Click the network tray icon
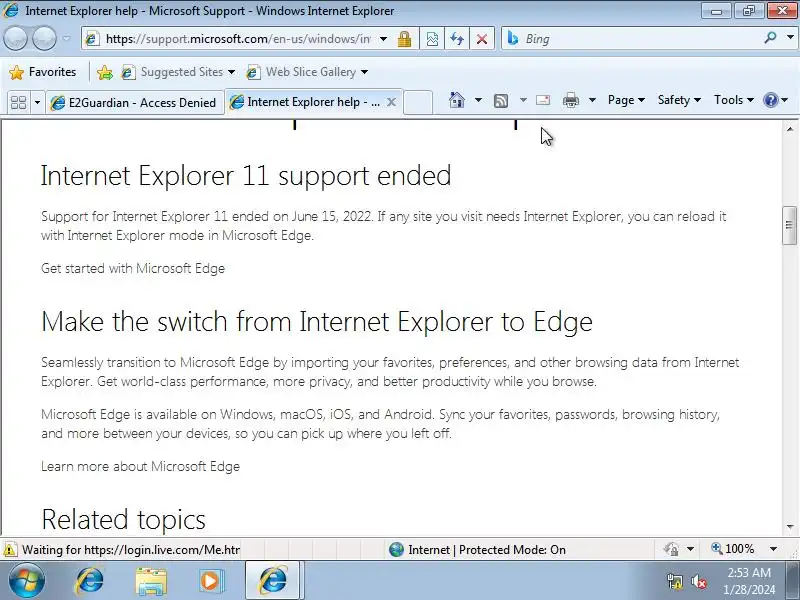 (674, 582)
